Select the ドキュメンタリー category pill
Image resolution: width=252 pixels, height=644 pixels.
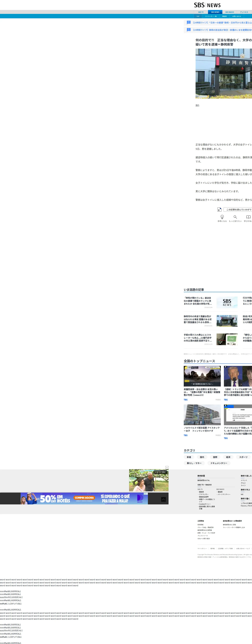click(x=219, y=463)
